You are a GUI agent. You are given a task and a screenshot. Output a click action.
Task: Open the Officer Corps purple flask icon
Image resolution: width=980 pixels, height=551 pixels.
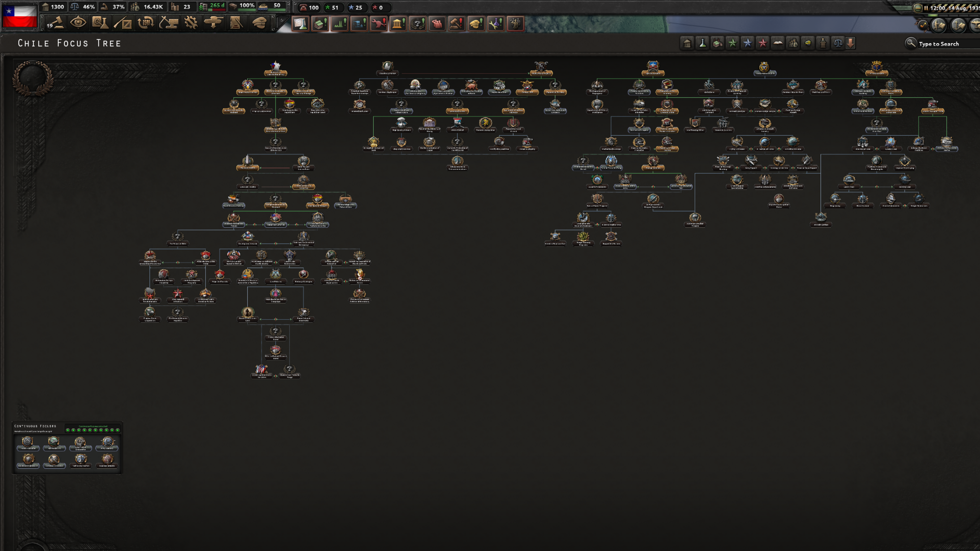[496, 23]
